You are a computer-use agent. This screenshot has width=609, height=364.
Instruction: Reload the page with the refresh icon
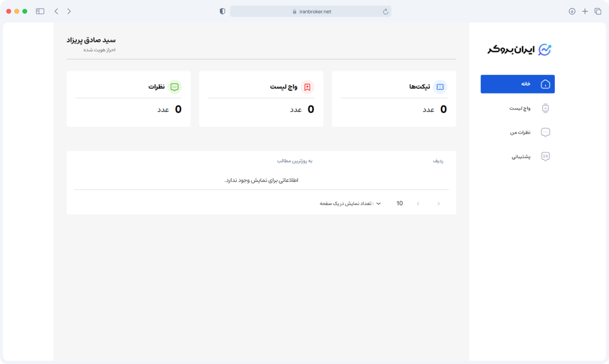click(385, 12)
